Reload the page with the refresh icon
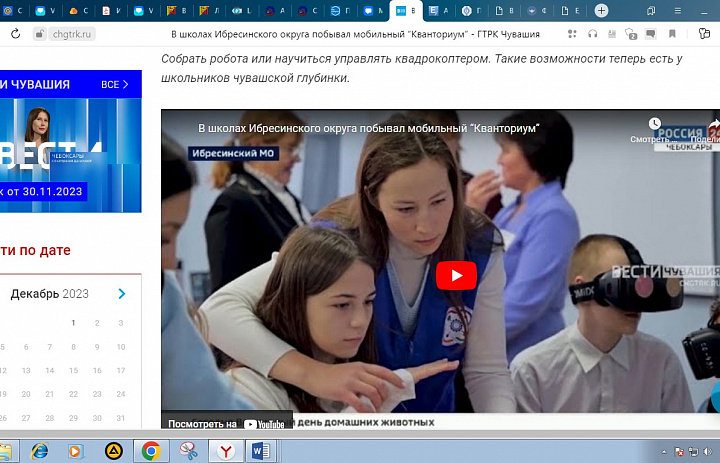Viewport: 720px width, 463px height. 16,34
